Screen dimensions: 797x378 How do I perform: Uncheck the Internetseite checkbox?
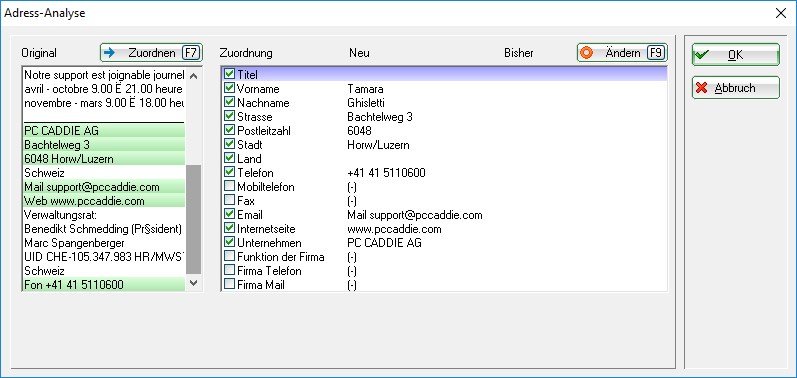point(230,229)
